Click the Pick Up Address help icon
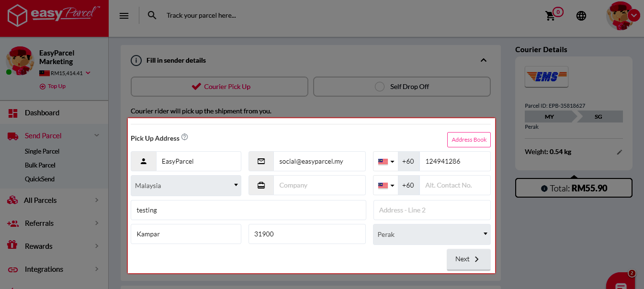644x289 pixels. coord(185,137)
